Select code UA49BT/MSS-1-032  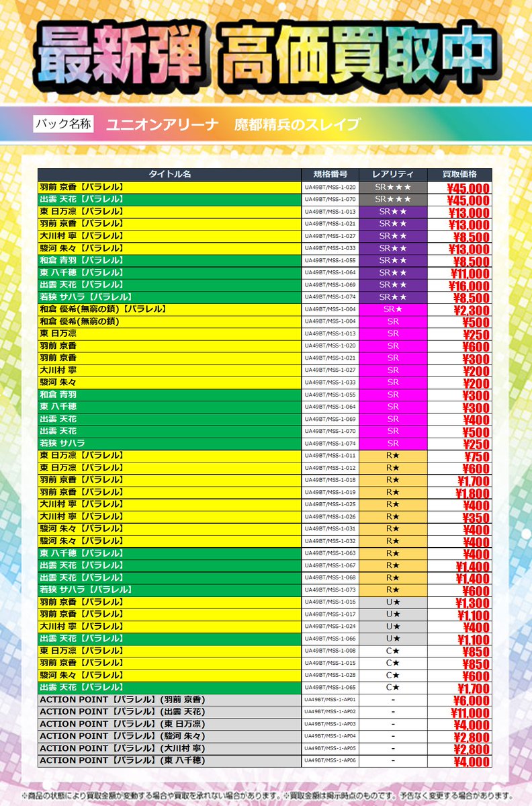point(330,540)
